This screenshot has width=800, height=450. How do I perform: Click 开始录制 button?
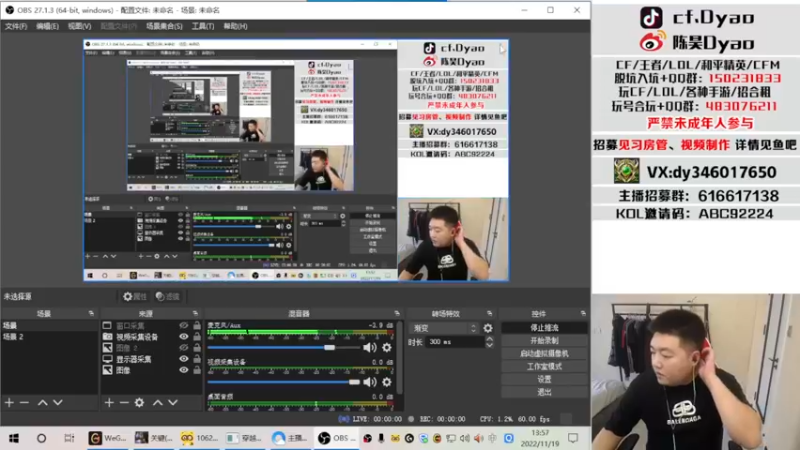click(x=544, y=340)
